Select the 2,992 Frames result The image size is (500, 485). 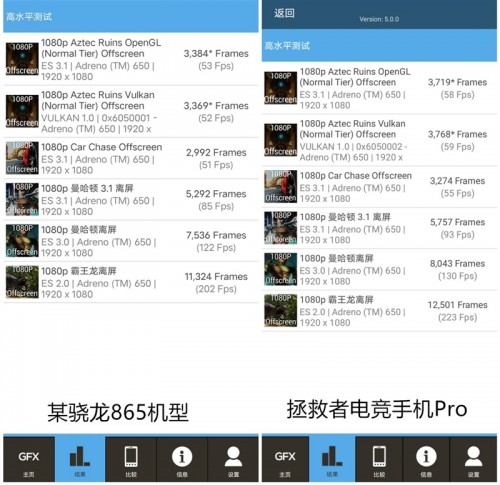click(216, 153)
